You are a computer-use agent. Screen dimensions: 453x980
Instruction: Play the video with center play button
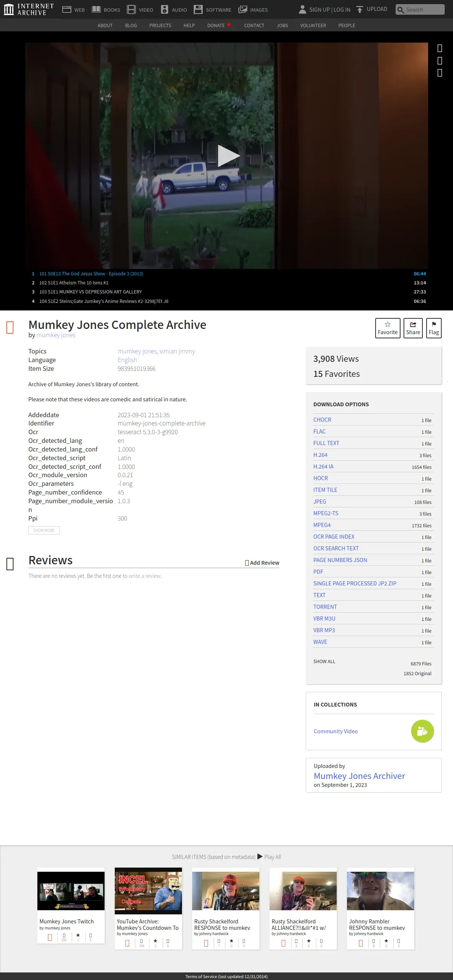228,155
